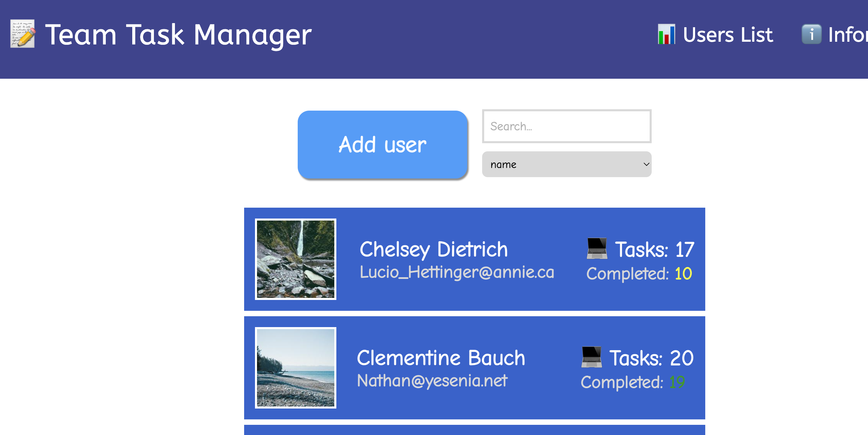Click inside the Search field

pyautogui.click(x=566, y=126)
